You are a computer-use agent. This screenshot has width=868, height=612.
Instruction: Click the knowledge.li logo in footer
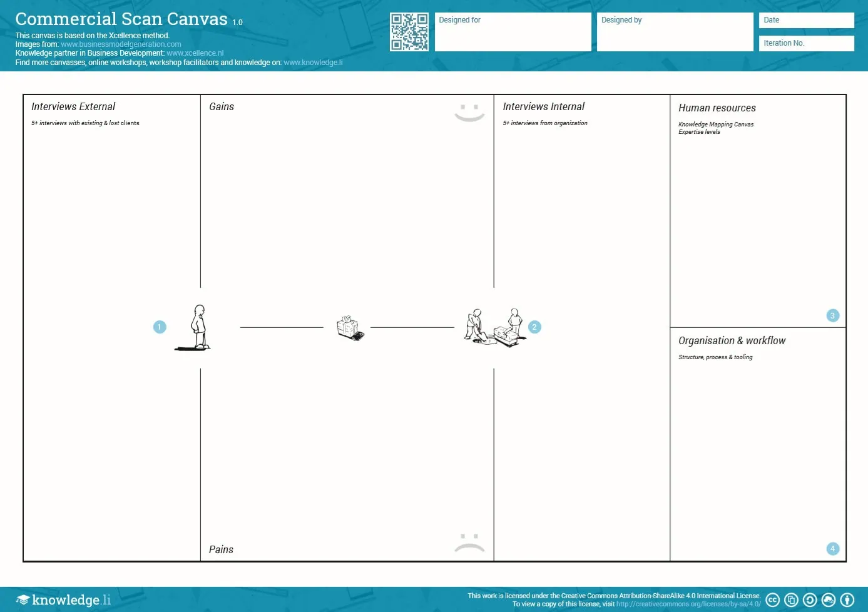(x=63, y=599)
